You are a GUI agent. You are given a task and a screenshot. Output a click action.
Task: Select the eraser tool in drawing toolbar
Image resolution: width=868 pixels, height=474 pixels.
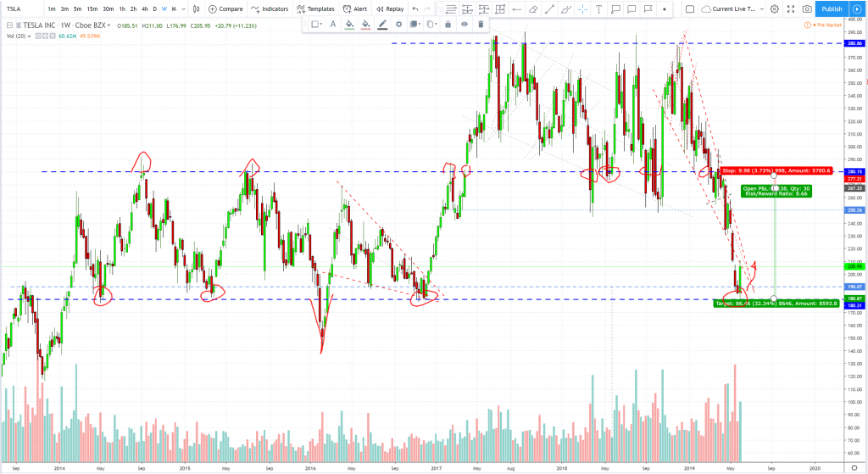[x=532, y=9]
